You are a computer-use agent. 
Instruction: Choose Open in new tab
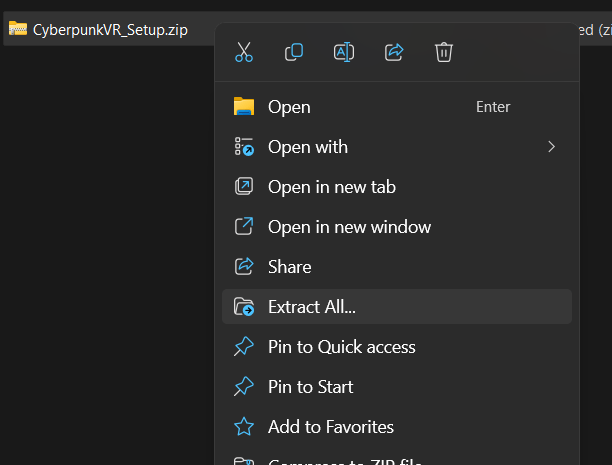[x=331, y=187]
